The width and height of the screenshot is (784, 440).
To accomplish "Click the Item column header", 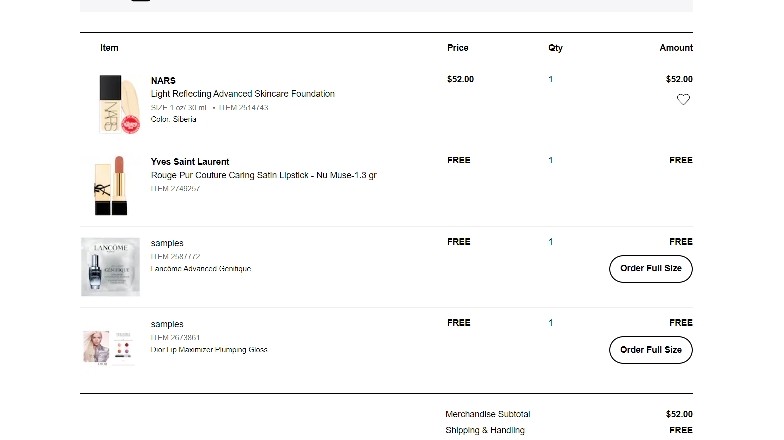I will tap(109, 48).
